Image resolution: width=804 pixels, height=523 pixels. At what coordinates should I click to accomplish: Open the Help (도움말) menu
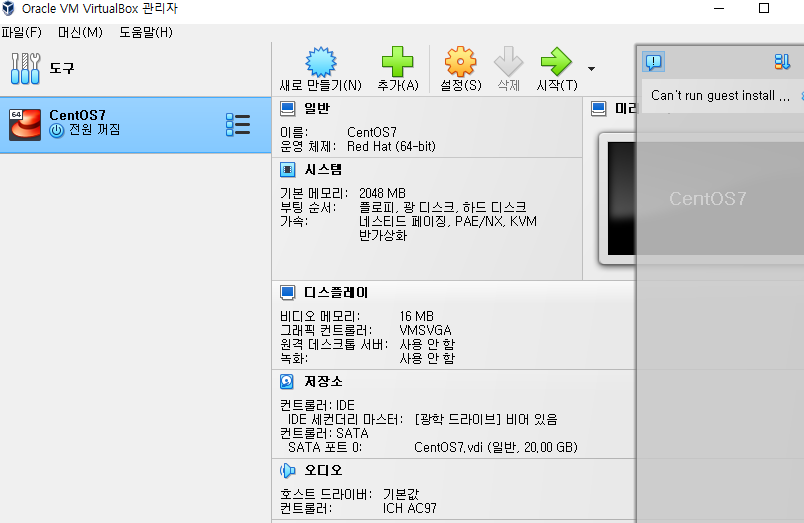tap(146, 32)
